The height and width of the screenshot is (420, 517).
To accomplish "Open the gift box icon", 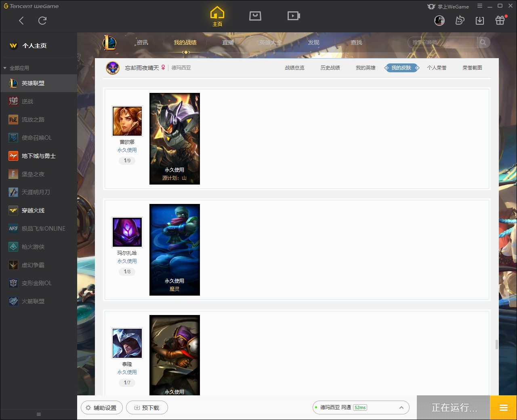I will coord(500,20).
